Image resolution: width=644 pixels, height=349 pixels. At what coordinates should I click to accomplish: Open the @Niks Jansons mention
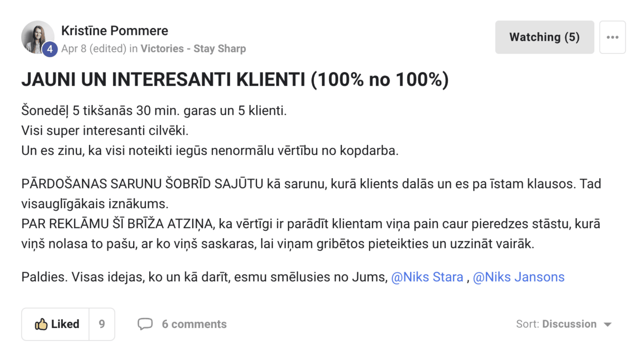point(518,277)
